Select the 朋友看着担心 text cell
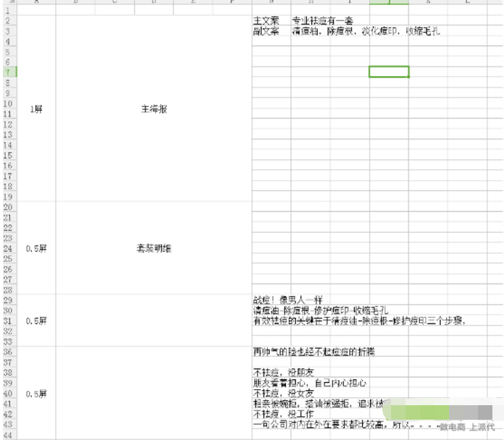This screenshot has height=445, width=504. coord(300,383)
